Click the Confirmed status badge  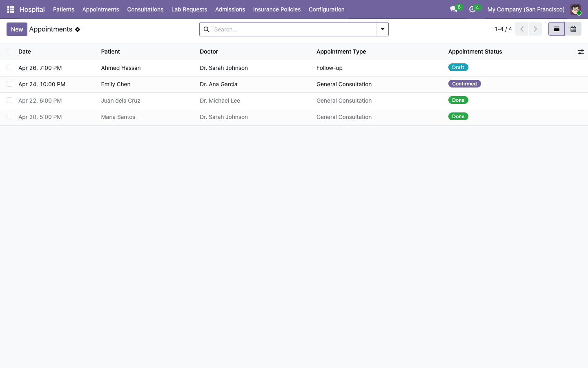(x=464, y=84)
